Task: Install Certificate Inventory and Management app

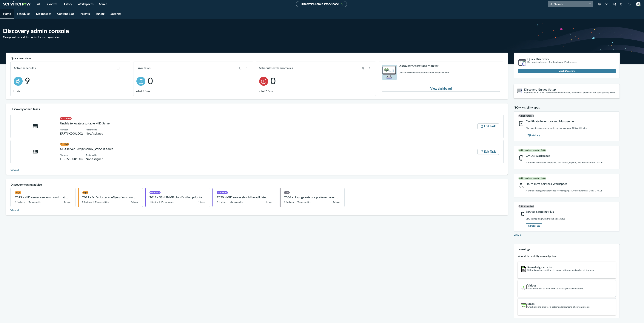Action: pos(534,135)
